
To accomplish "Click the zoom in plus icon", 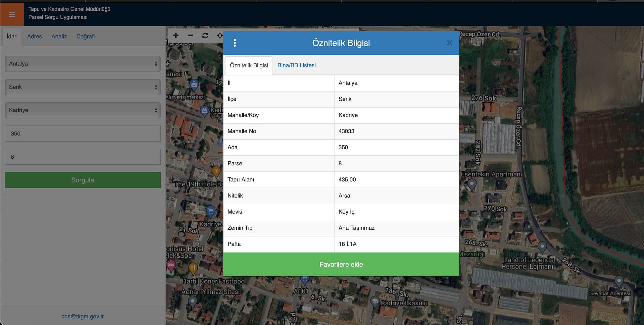I will (x=176, y=36).
